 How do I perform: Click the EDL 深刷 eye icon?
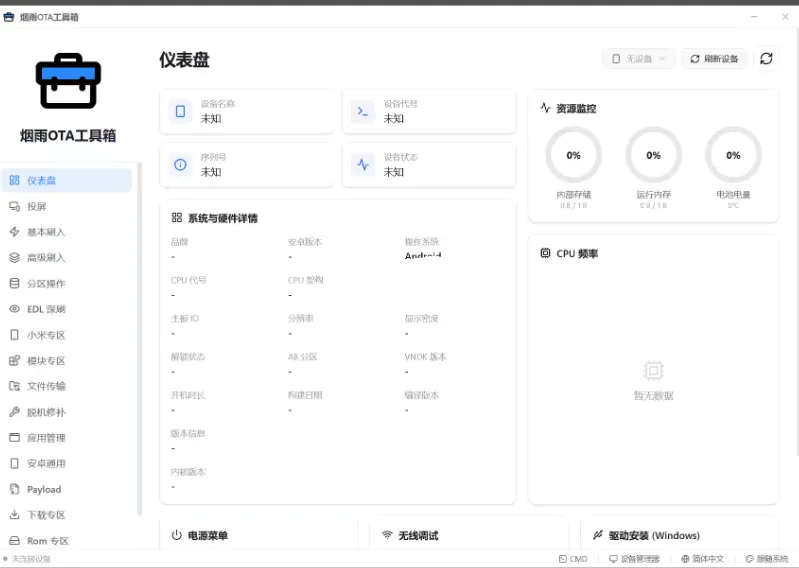click(14, 309)
